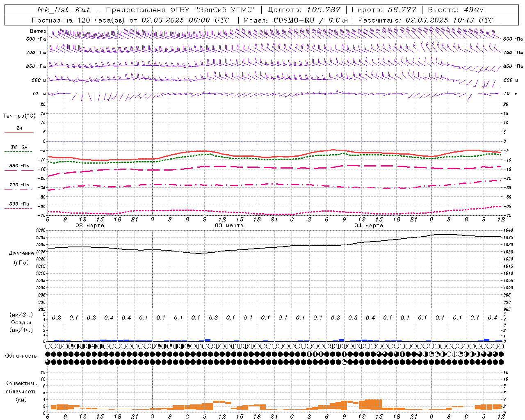Click the 20 value on the left temperature axis
Image resolution: width=525 pixels, height=420 pixels.
pyautogui.click(x=43, y=104)
